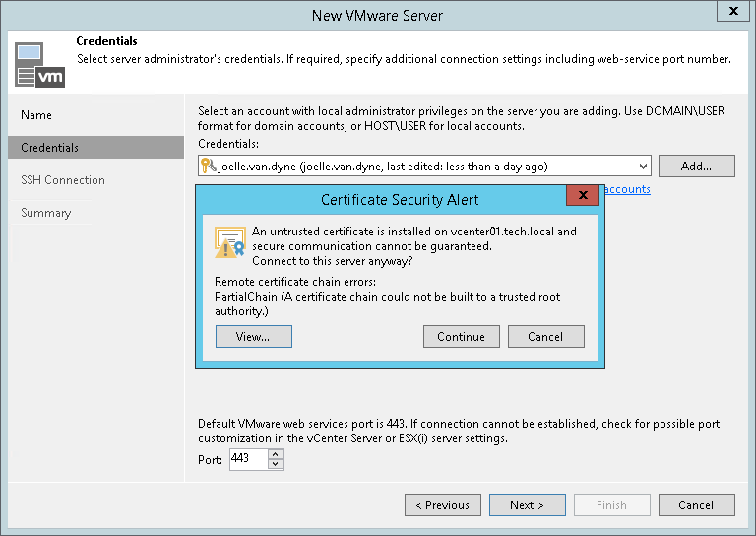This screenshot has width=756, height=536.
Task: Decrease the port number with down arrow
Action: pos(276,464)
